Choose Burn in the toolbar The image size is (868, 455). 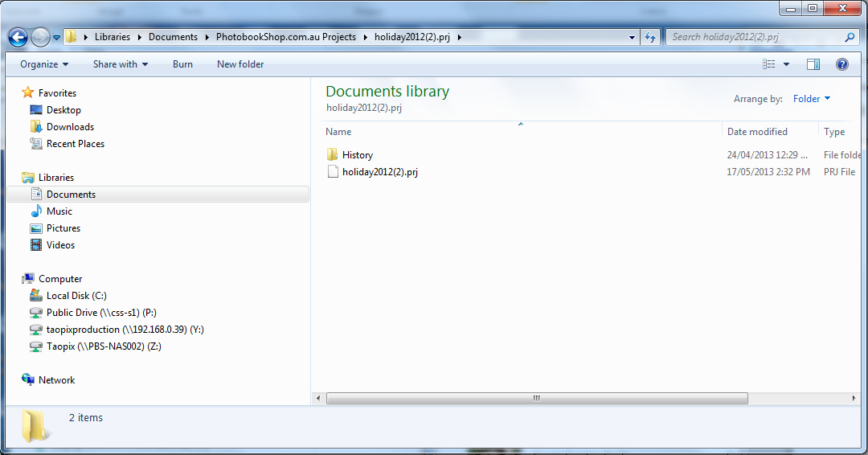(x=182, y=64)
